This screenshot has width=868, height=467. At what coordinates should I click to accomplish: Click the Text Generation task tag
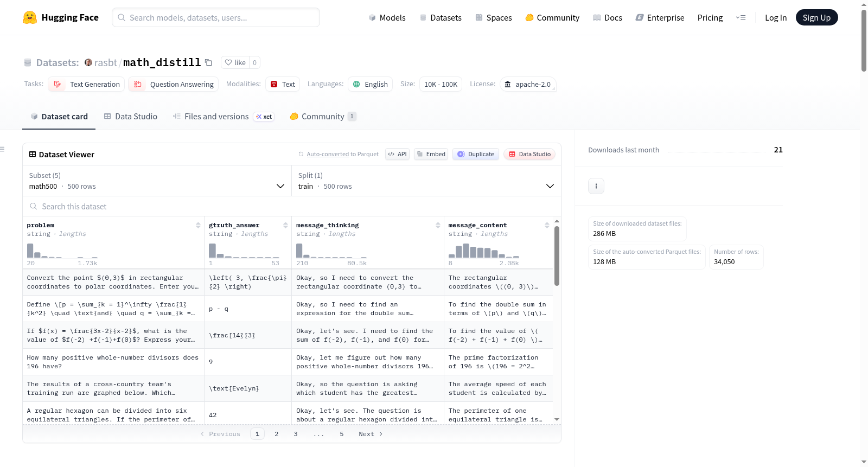(x=86, y=84)
